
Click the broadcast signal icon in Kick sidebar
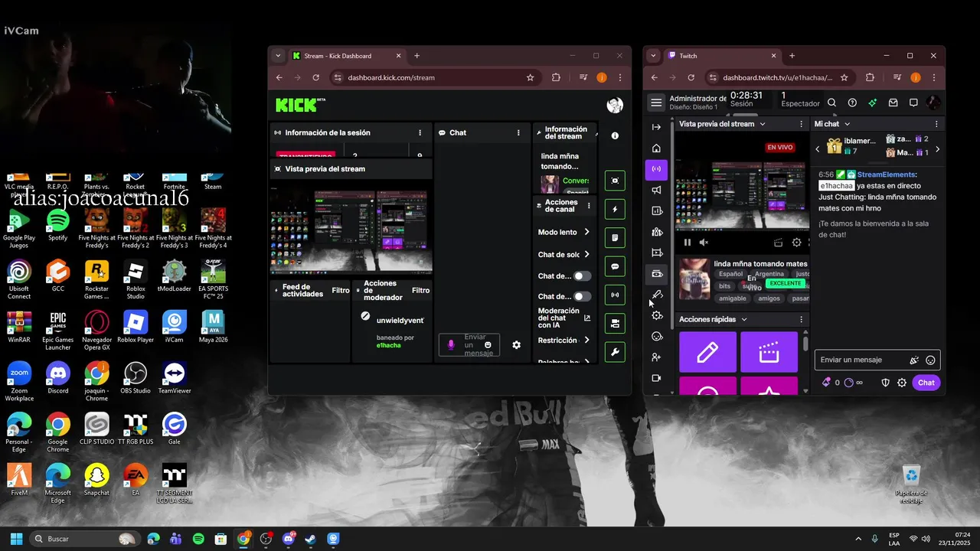click(x=615, y=295)
